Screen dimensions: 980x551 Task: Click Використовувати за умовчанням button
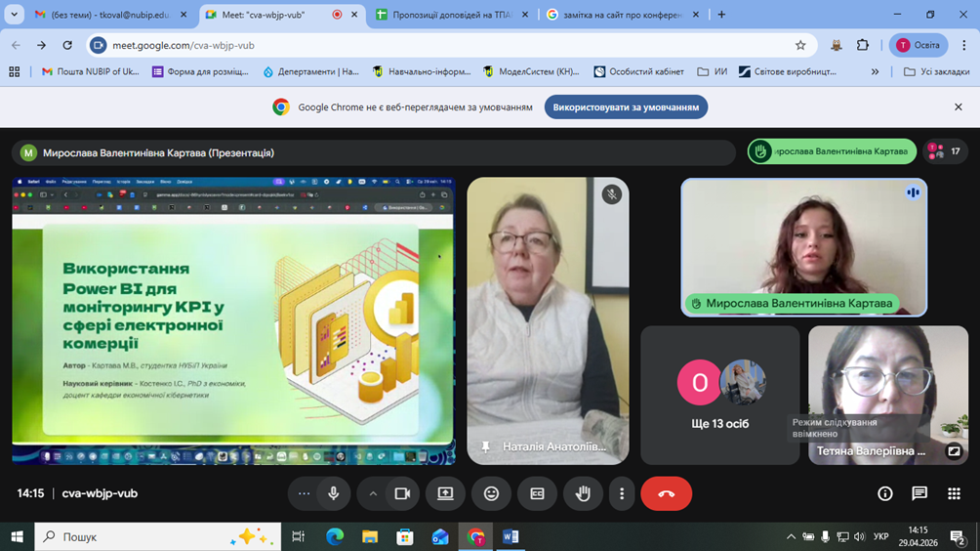626,106
